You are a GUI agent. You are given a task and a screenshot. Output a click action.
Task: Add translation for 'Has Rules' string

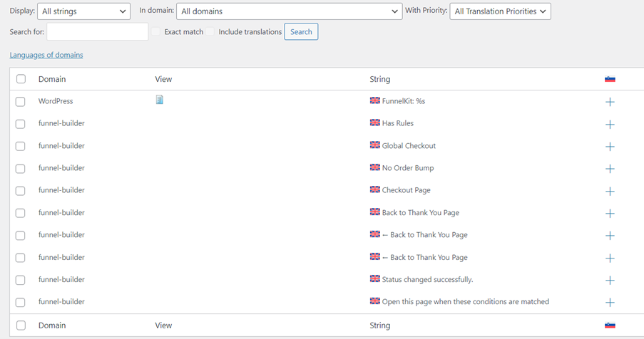pyautogui.click(x=610, y=124)
